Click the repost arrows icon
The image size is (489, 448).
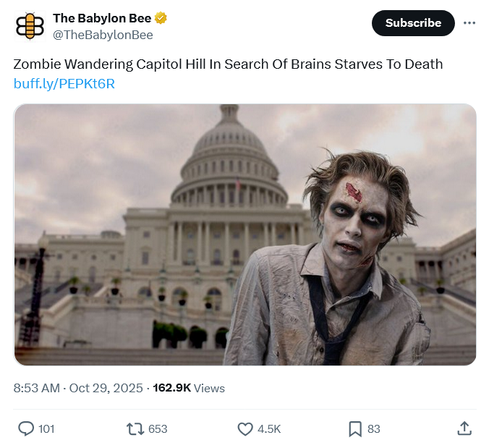(x=135, y=429)
